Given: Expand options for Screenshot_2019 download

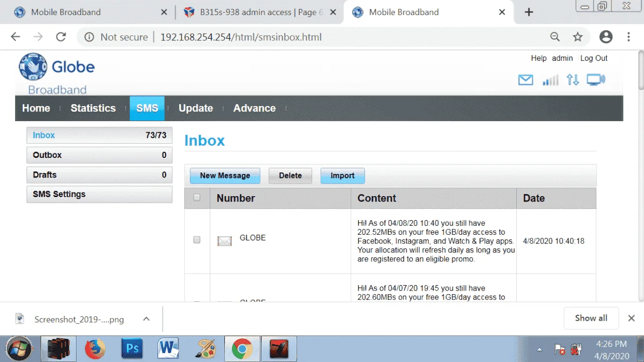Looking at the screenshot, I should coord(146,319).
